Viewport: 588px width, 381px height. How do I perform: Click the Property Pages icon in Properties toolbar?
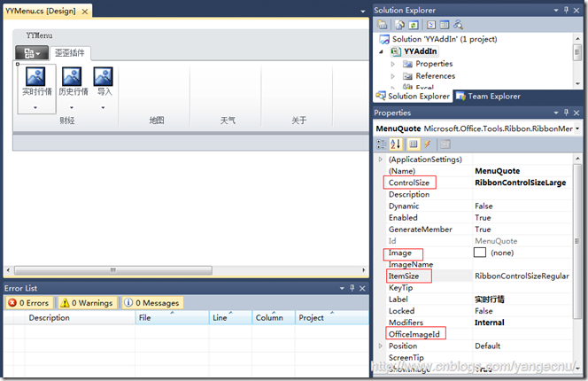tap(445, 144)
